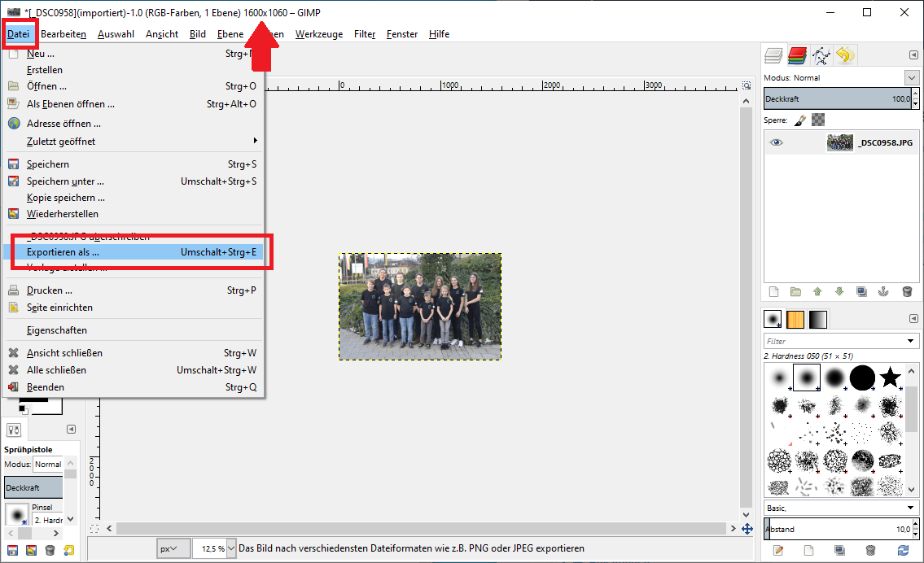Restore tool preset icon

coord(31,551)
